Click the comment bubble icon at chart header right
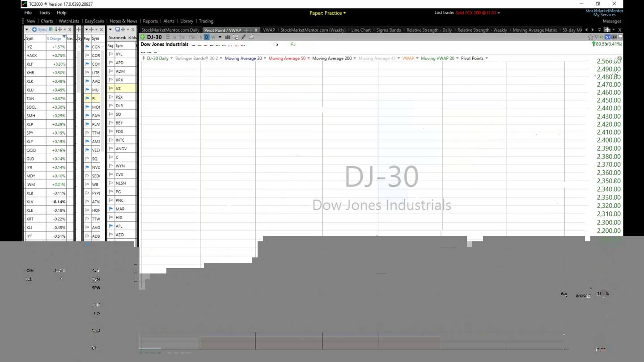This screenshot has width=644, height=362. 620,37
